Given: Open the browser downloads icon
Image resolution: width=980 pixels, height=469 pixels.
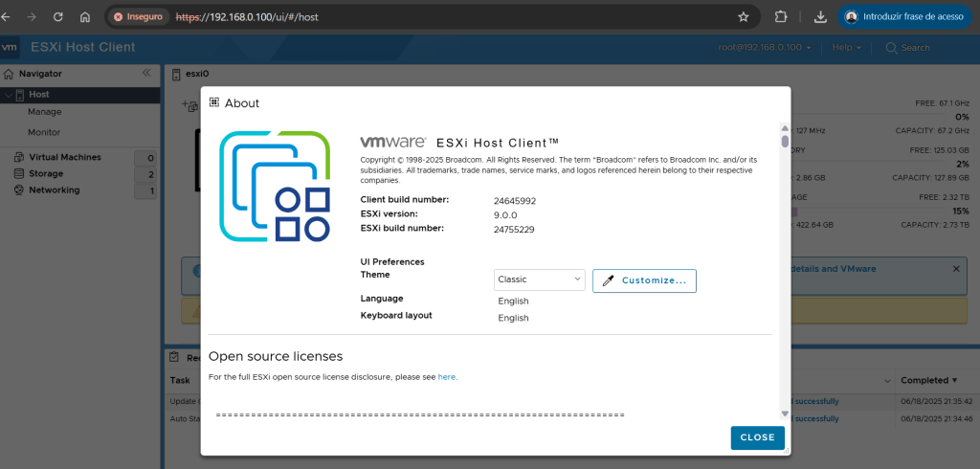Looking at the screenshot, I should (x=820, y=17).
